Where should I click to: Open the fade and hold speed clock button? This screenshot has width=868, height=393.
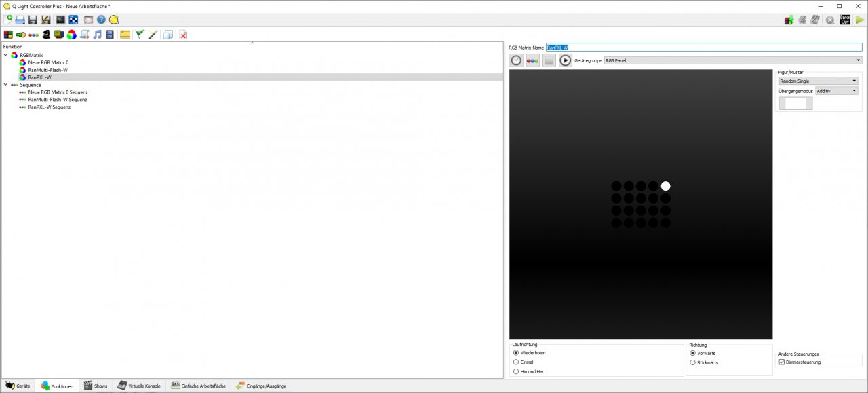[x=517, y=60]
